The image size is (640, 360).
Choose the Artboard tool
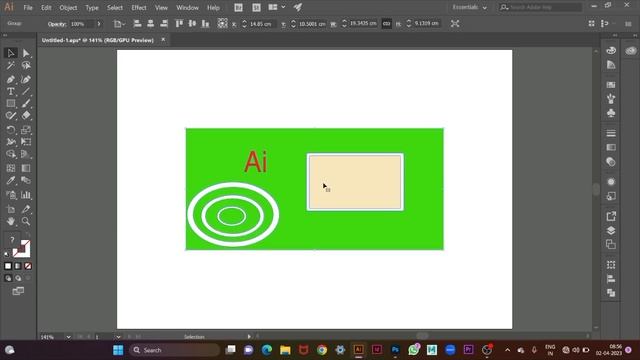(x=11, y=209)
